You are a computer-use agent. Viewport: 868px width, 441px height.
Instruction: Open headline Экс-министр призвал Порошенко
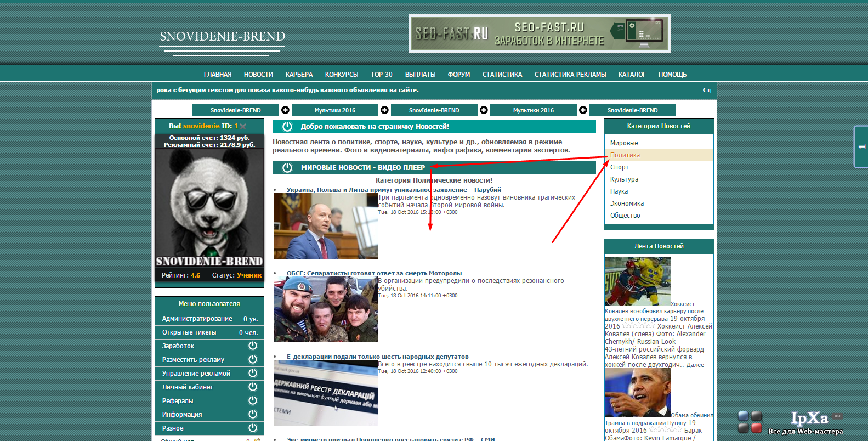[390, 439]
